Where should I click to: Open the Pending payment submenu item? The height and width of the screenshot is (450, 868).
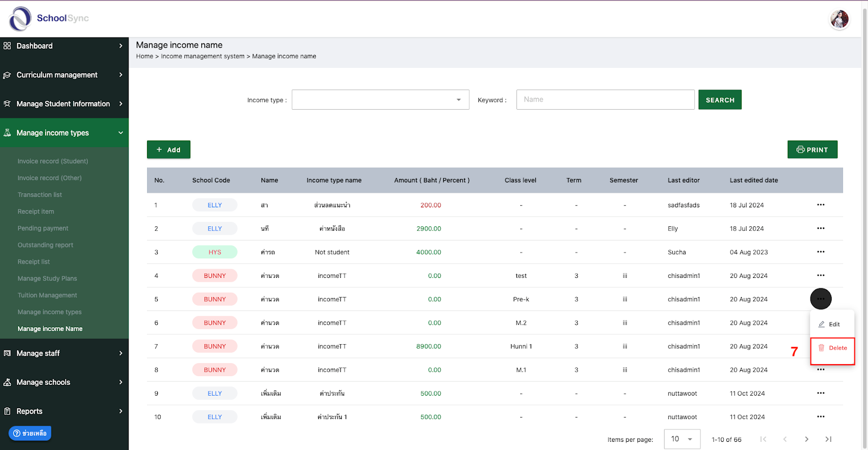click(43, 229)
